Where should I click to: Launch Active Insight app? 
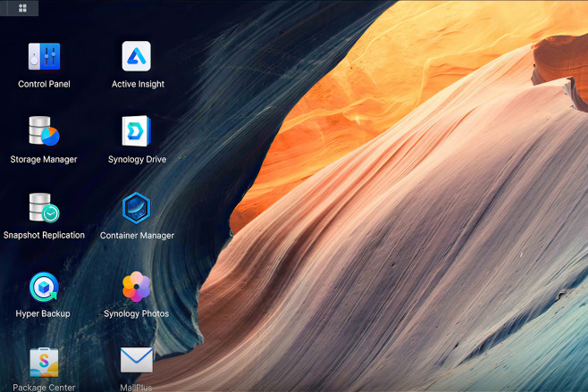[x=137, y=56]
